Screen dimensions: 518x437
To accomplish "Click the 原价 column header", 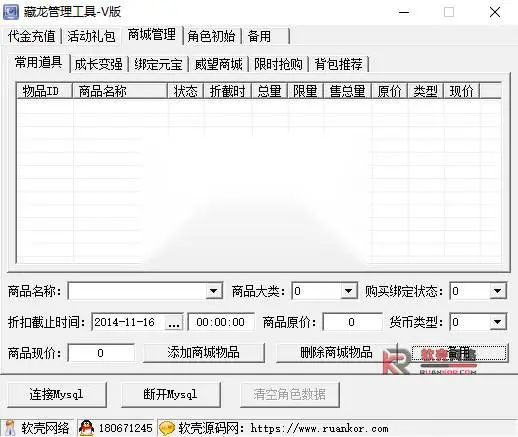I will [x=390, y=91].
